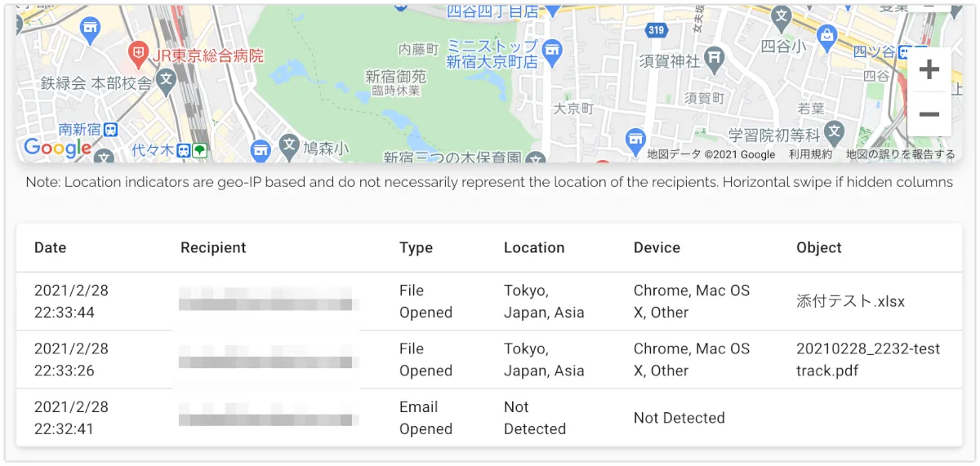980x466 pixels.
Task: Click the 大京町 area label on map
Action: (574, 108)
